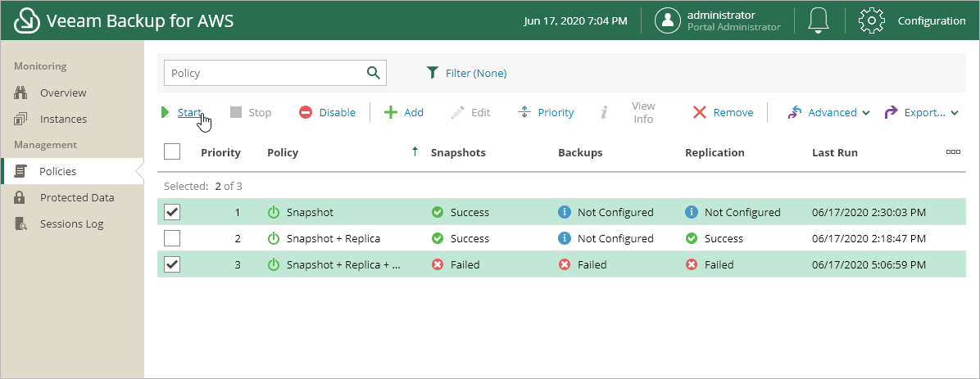980x379 pixels.
Task: Click the 'Snapshot + Replica + ...' policy name
Action: (x=344, y=264)
